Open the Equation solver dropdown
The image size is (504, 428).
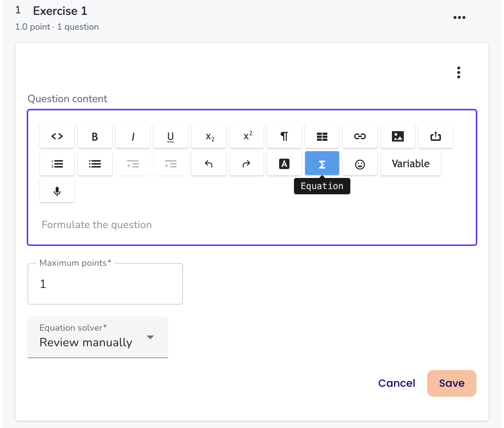(x=98, y=337)
